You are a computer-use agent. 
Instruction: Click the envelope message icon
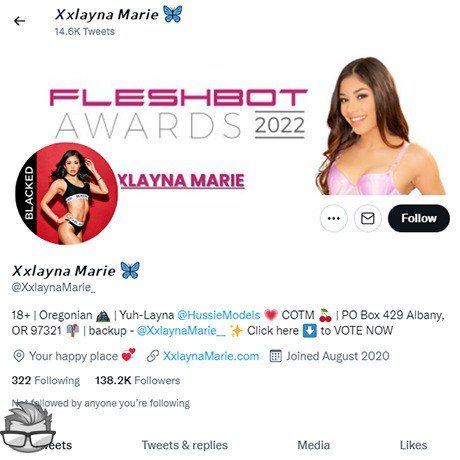click(x=368, y=218)
